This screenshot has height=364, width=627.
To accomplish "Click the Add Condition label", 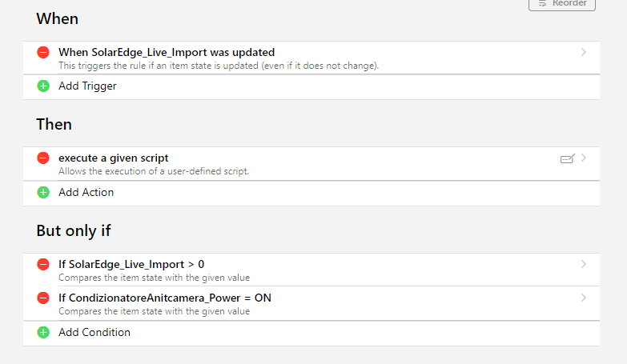I will (94, 332).
